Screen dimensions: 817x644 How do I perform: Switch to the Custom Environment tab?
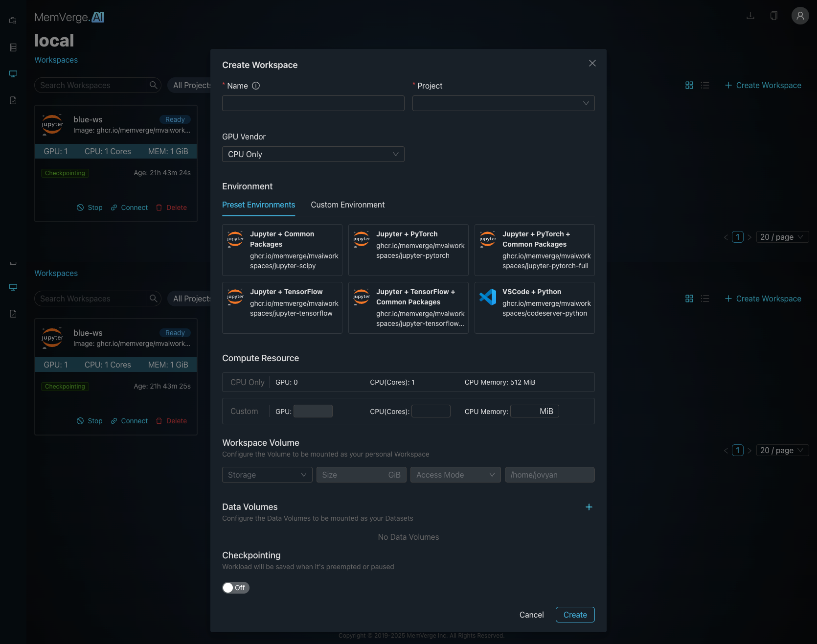347,205
